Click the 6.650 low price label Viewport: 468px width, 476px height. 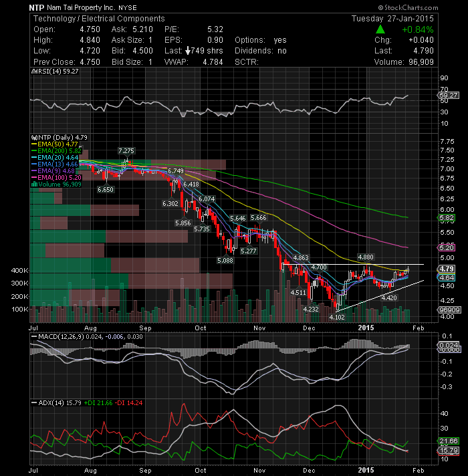point(106,190)
